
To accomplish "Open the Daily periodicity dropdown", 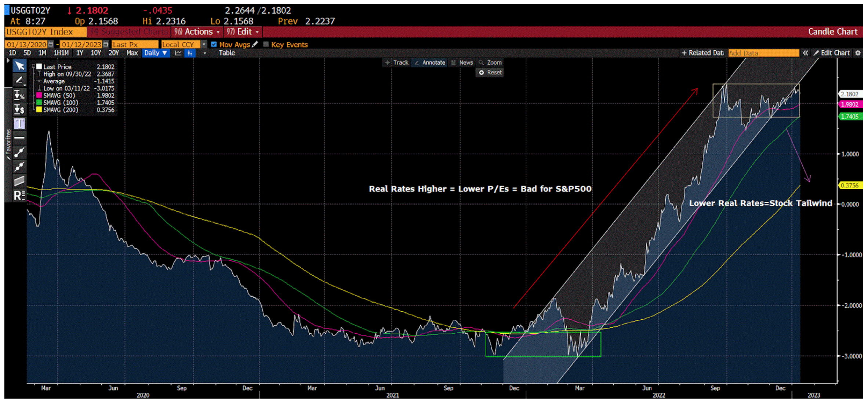I will pyautogui.click(x=156, y=53).
